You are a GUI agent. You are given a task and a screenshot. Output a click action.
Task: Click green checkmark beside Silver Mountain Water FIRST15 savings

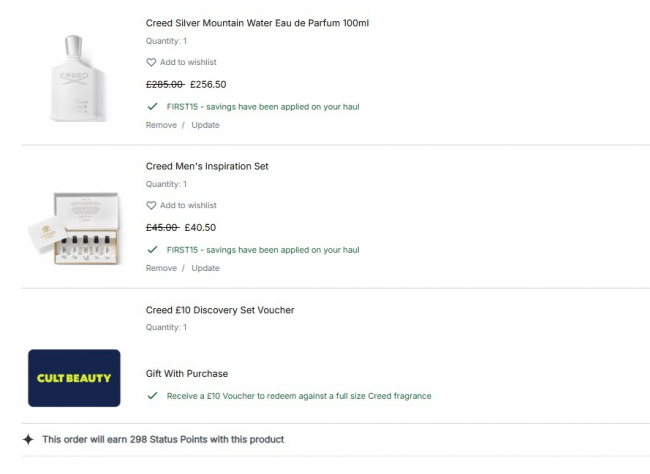[152, 106]
